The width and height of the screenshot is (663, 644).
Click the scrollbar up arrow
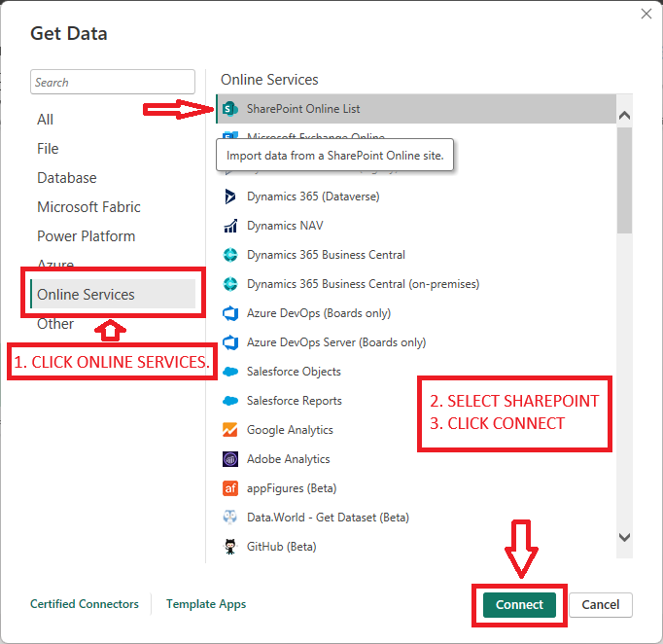pos(624,115)
